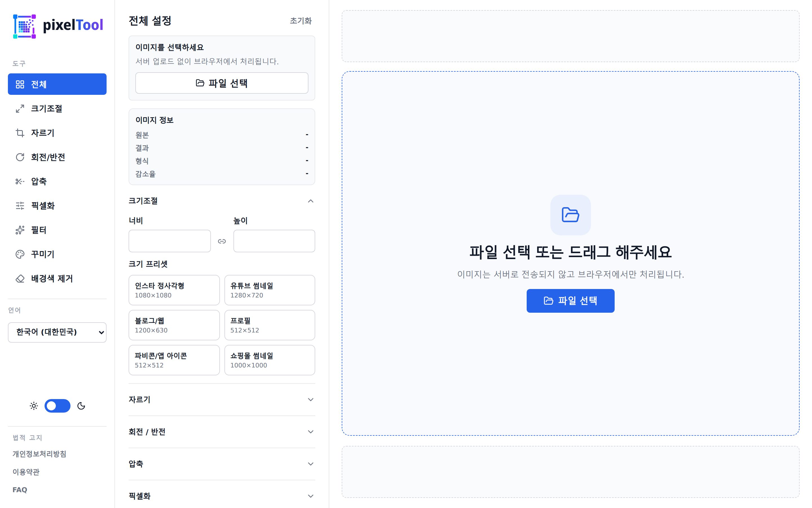Select the 자르기 crop icon
Viewport: 812px width, 508px height.
20,133
